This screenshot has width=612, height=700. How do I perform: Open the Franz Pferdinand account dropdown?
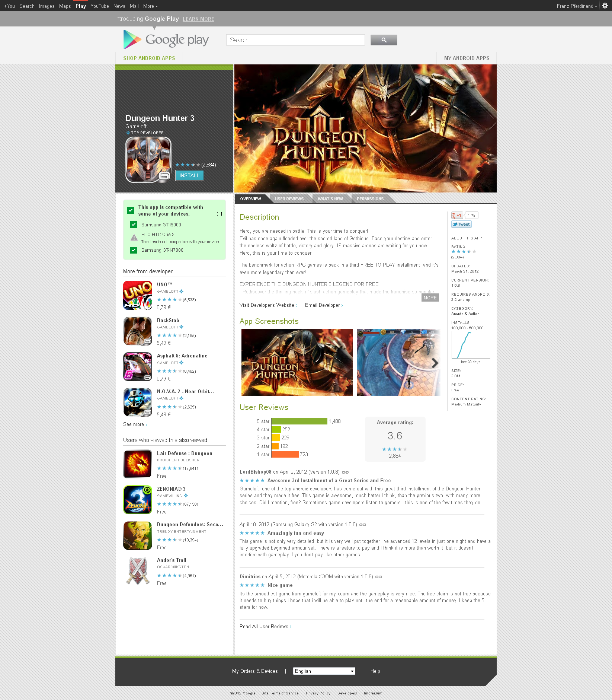(x=577, y=6)
